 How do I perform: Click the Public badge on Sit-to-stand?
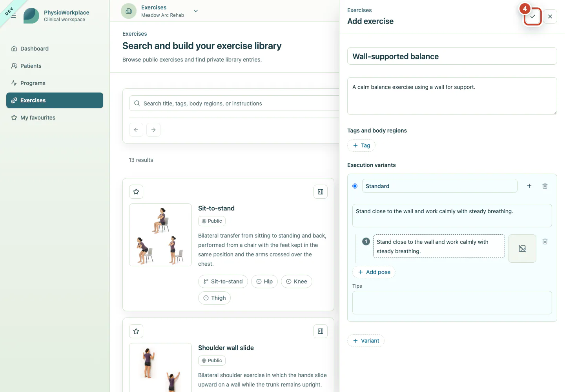pos(212,221)
